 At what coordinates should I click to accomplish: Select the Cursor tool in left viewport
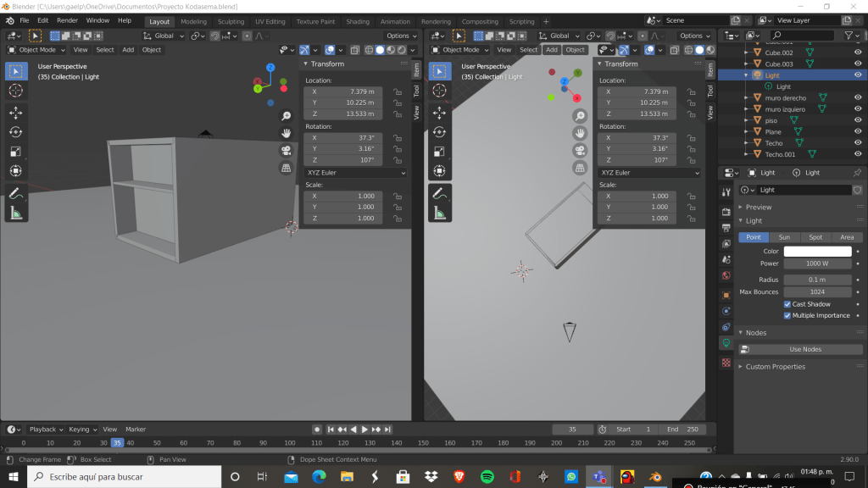coord(16,91)
